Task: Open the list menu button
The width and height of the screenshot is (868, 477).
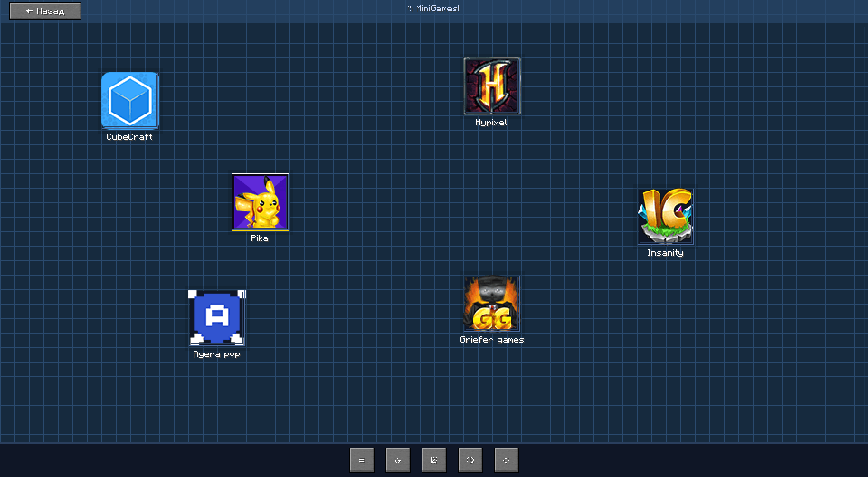Action: click(362, 460)
